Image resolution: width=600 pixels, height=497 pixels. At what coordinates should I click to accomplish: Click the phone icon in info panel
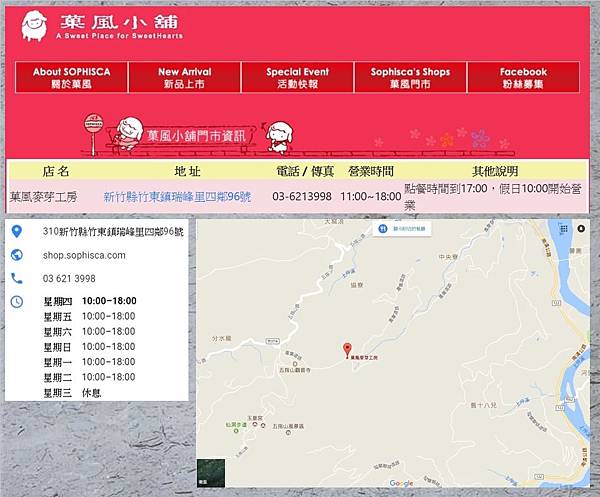16,278
